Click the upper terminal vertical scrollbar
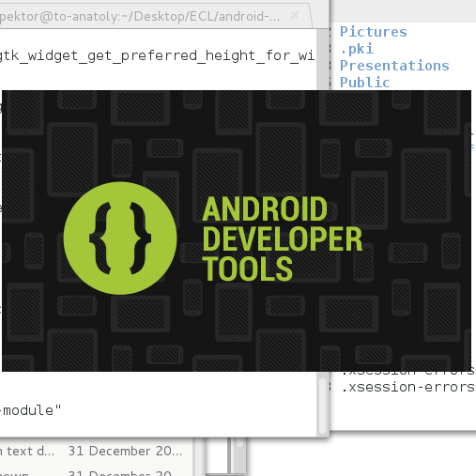The height and width of the screenshot is (476, 476). click(x=322, y=59)
